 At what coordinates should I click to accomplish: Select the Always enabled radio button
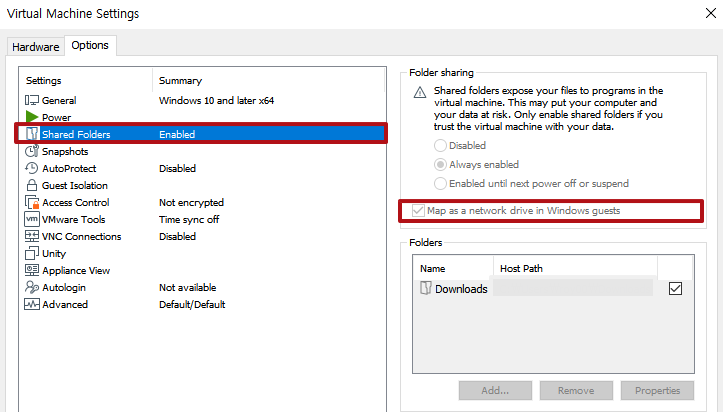[x=440, y=165]
